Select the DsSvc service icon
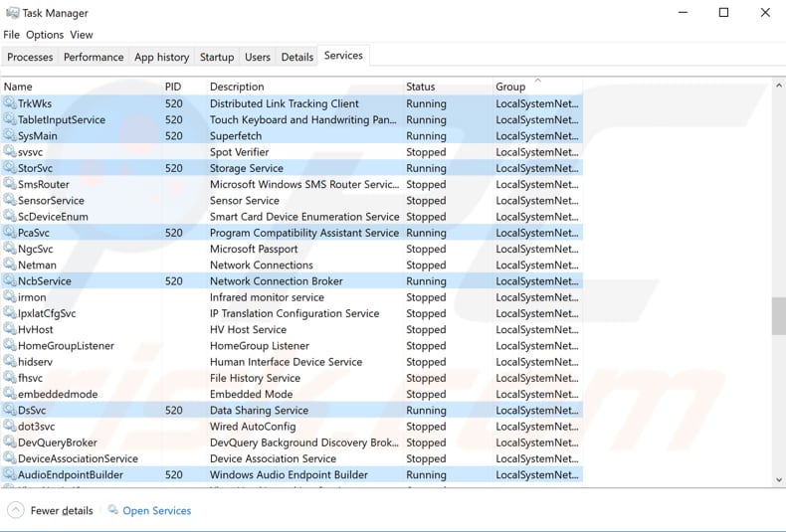The height and width of the screenshot is (532, 786). [x=10, y=411]
